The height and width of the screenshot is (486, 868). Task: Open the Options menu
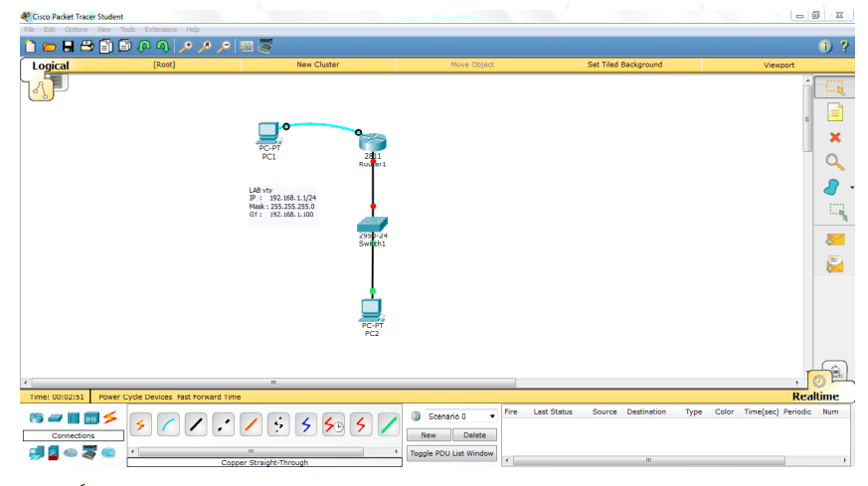[x=76, y=30]
